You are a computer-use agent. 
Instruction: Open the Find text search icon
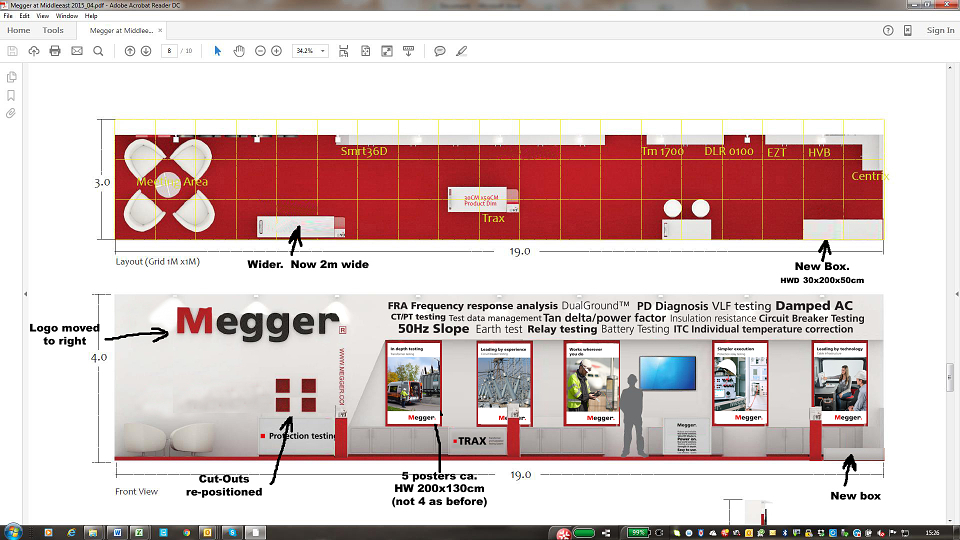point(98,51)
